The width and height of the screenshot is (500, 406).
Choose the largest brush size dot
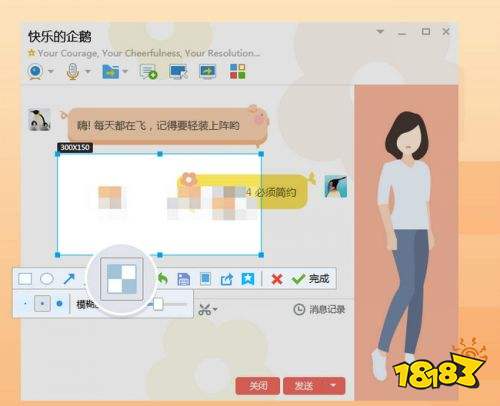click(59, 304)
